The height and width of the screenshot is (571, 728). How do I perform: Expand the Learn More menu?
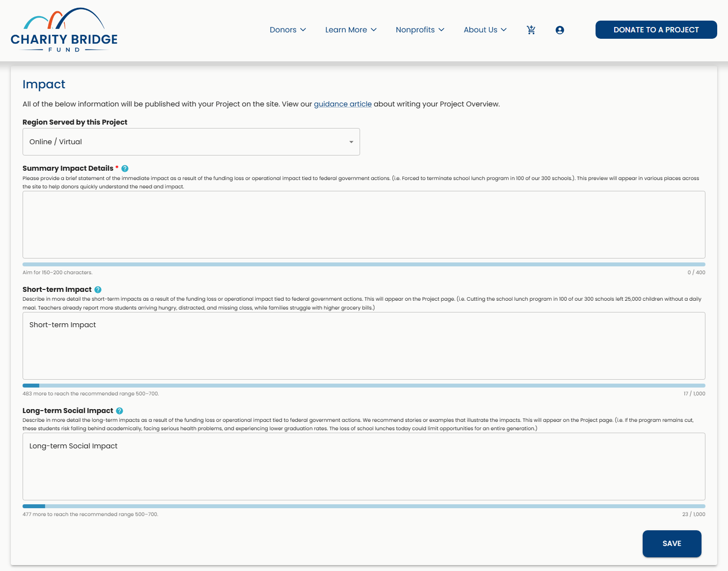click(x=351, y=30)
